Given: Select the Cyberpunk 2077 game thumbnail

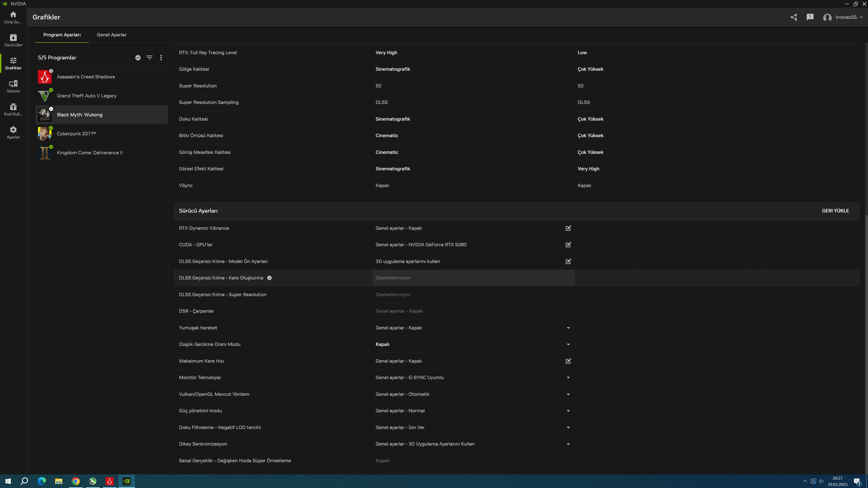Looking at the screenshot, I should tap(45, 134).
